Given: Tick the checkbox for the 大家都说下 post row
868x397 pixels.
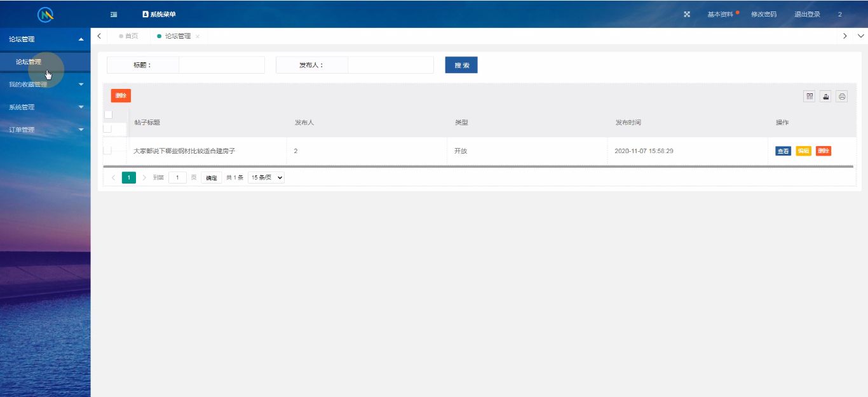Looking at the screenshot, I should click(107, 151).
